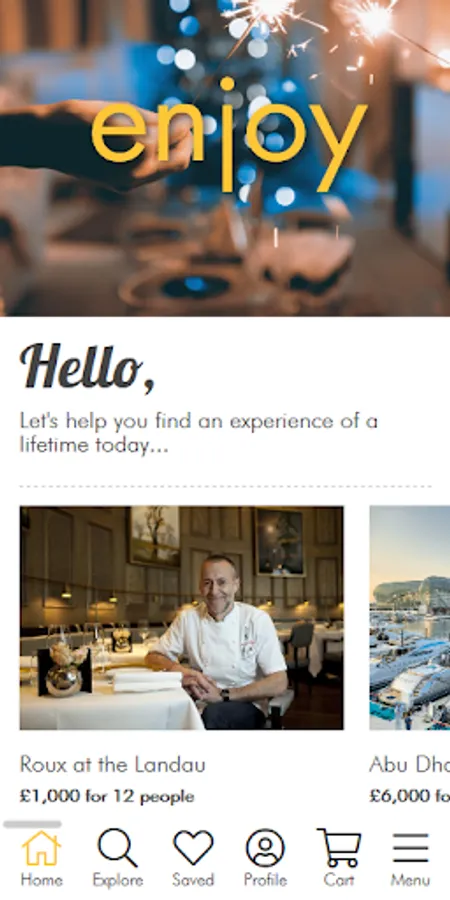The image size is (450, 900).
Task: Tap the gray handle above Home
Action: tap(32, 824)
